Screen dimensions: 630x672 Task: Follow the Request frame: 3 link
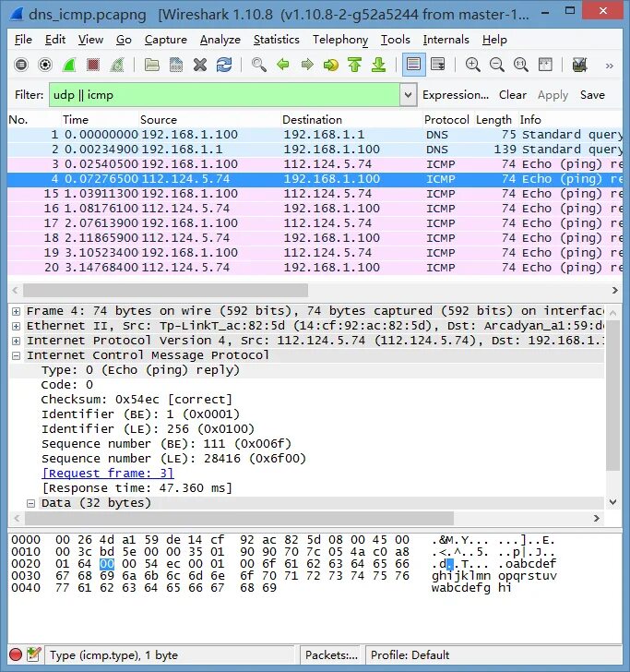(x=108, y=474)
